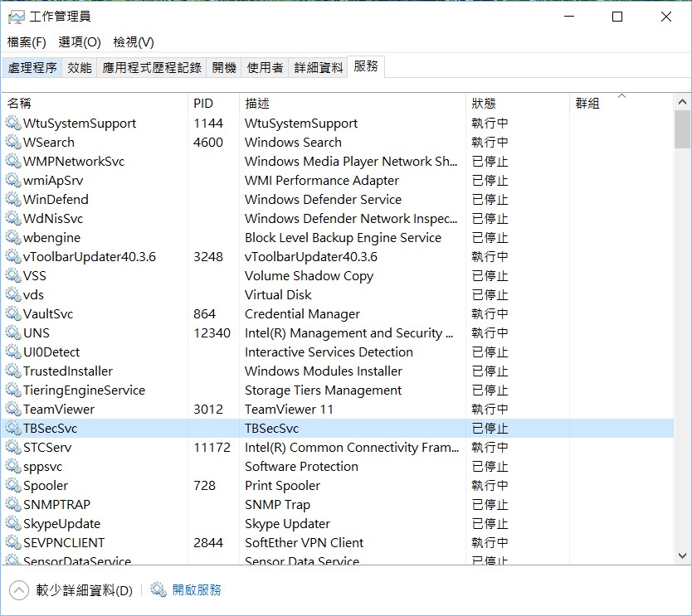Click the gear icon beside WinDefend
Viewport: 692px width, 616px height.
point(13,199)
